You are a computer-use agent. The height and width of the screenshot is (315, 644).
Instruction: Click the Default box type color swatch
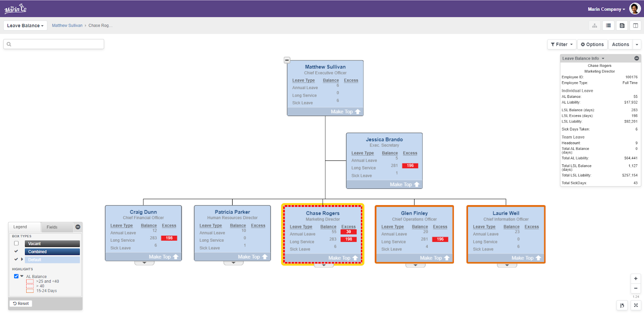(52, 260)
